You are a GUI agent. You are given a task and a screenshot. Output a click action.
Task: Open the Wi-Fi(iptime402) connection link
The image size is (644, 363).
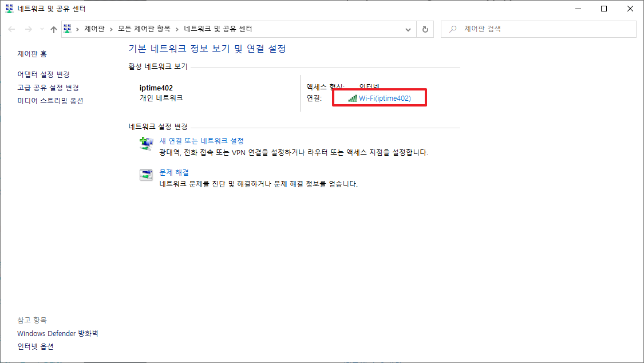tap(385, 98)
